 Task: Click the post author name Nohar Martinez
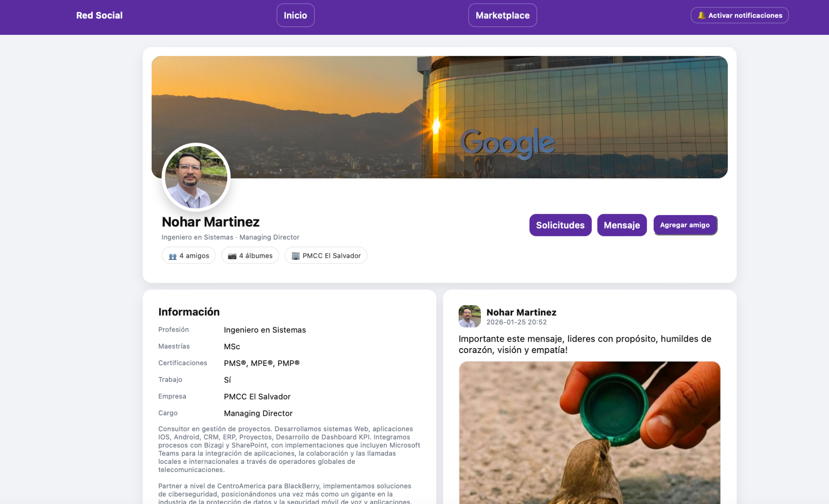point(521,313)
